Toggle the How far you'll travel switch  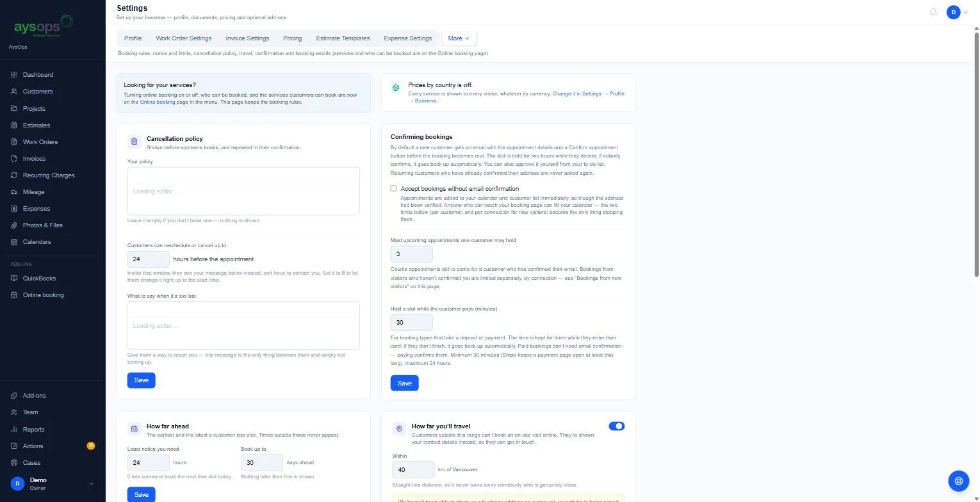617,426
